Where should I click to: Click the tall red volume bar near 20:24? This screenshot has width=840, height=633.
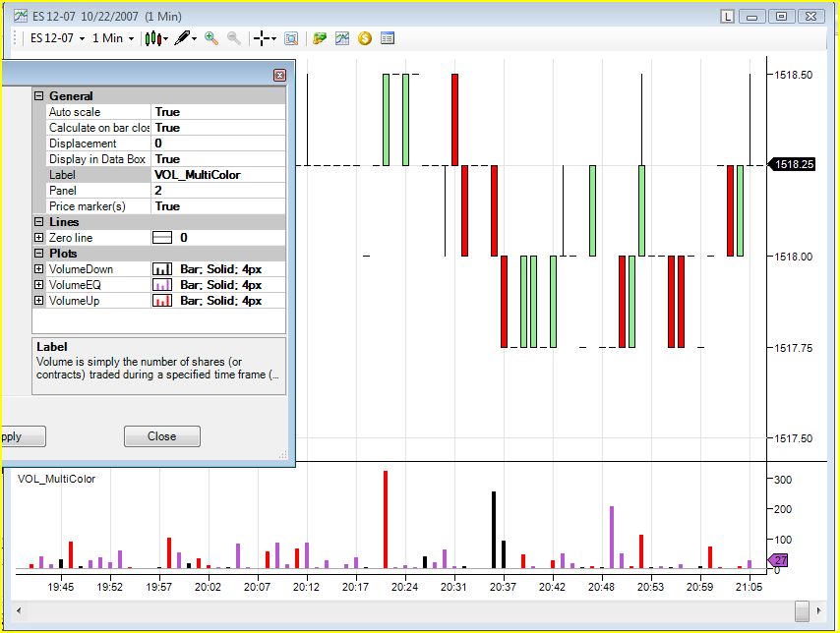(x=386, y=519)
